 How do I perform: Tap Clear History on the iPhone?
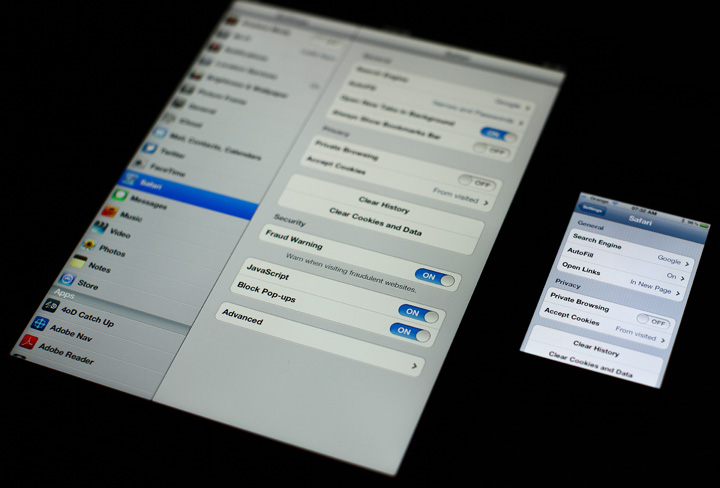596,348
